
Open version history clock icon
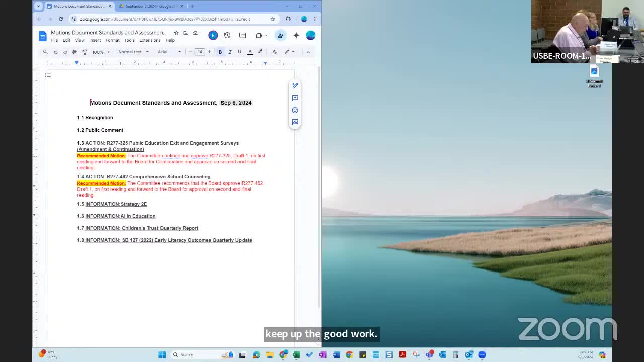point(227,35)
